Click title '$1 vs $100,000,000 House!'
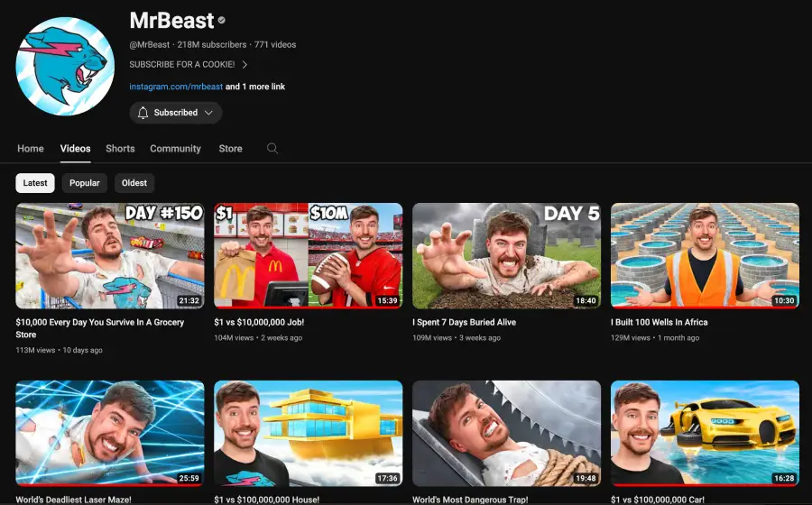The width and height of the screenshot is (812, 505). (266, 500)
